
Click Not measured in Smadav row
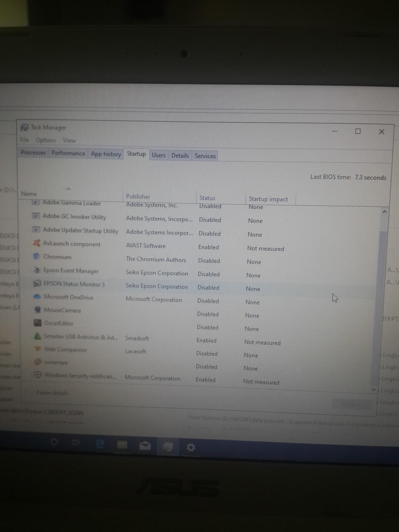pos(262,342)
